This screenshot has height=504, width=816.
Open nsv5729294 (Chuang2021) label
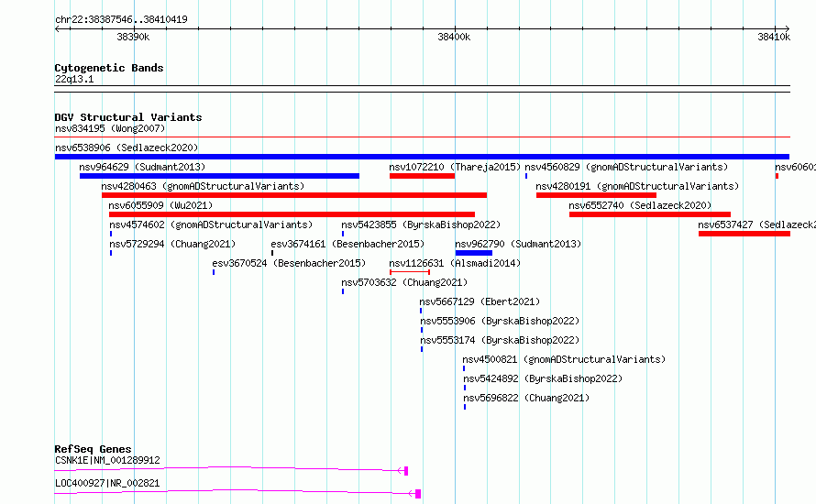pyautogui.click(x=172, y=244)
